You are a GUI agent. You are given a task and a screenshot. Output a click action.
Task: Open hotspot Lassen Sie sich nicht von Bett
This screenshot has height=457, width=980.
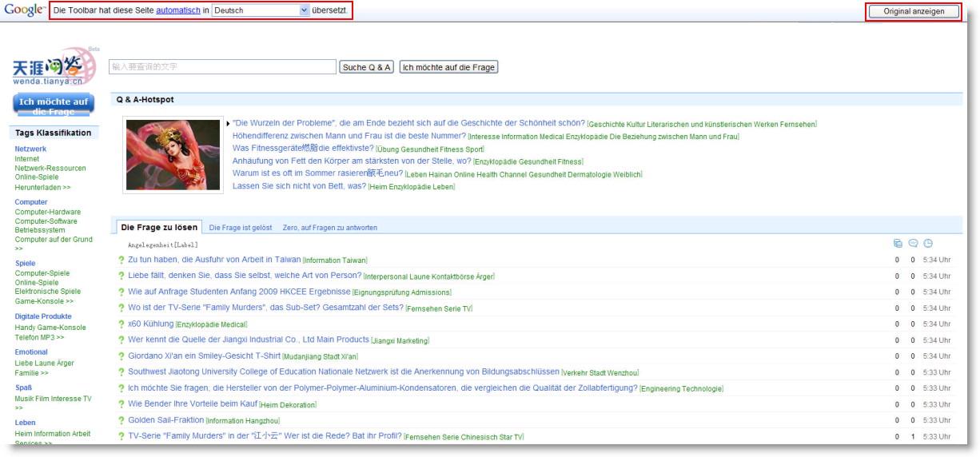coord(299,186)
